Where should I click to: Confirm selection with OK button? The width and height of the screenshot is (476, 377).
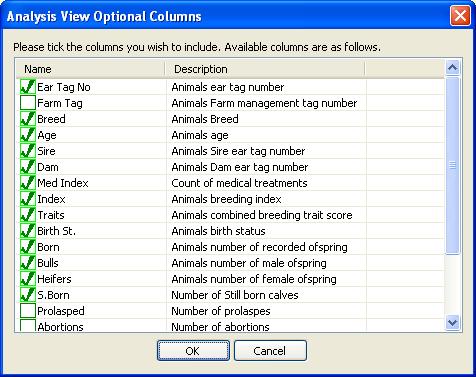click(x=193, y=351)
